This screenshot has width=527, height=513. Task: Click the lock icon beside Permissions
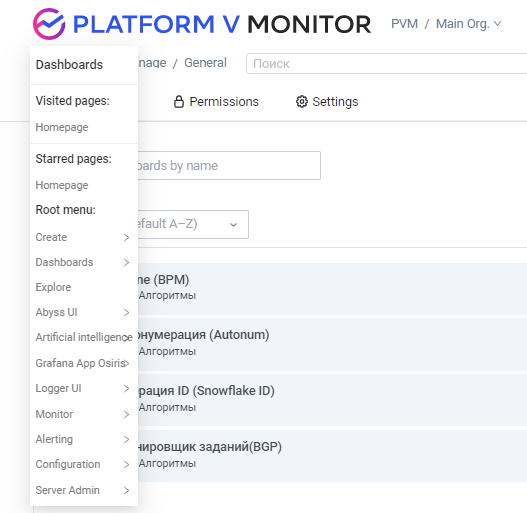tap(179, 102)
